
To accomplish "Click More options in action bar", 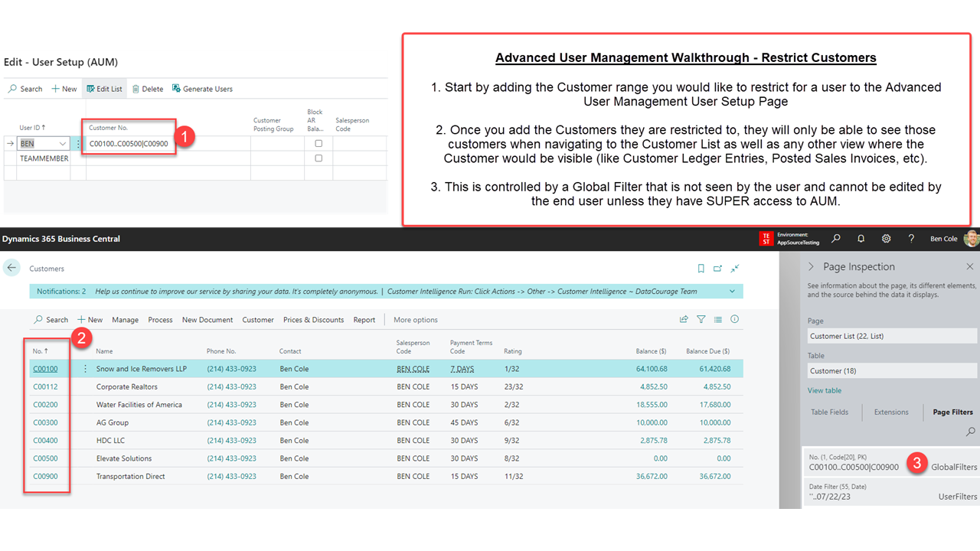I will (416, 320).
